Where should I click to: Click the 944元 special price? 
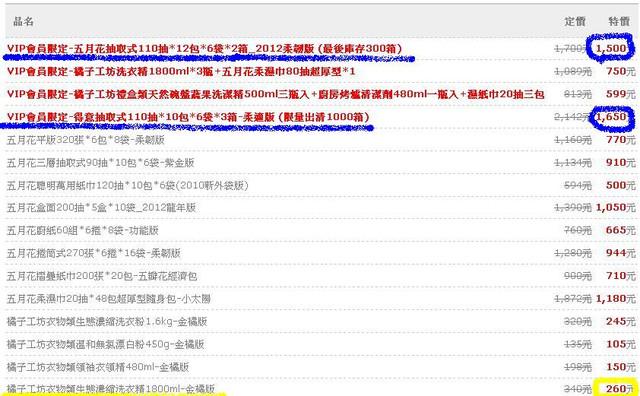coord(621,254)
